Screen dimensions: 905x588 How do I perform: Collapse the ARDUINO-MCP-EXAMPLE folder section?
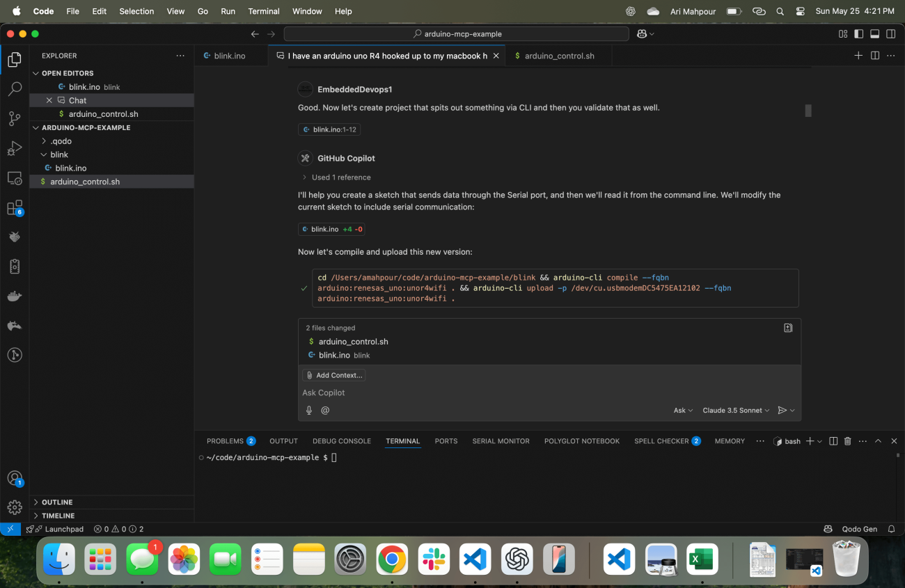click(x=36, y=127)
